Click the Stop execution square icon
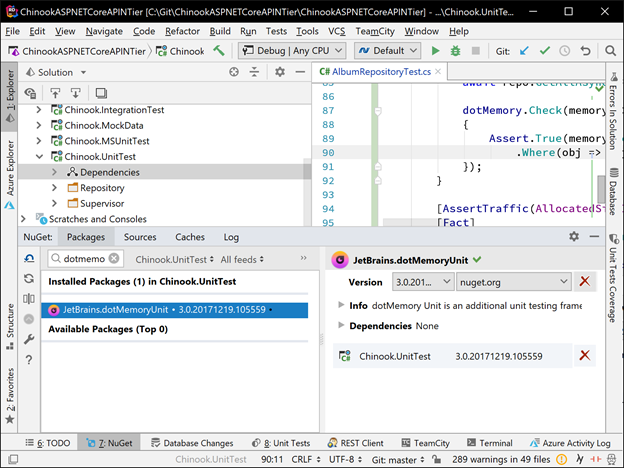Image resolution: width=624 pixels, height=468 pixels. 475,51
